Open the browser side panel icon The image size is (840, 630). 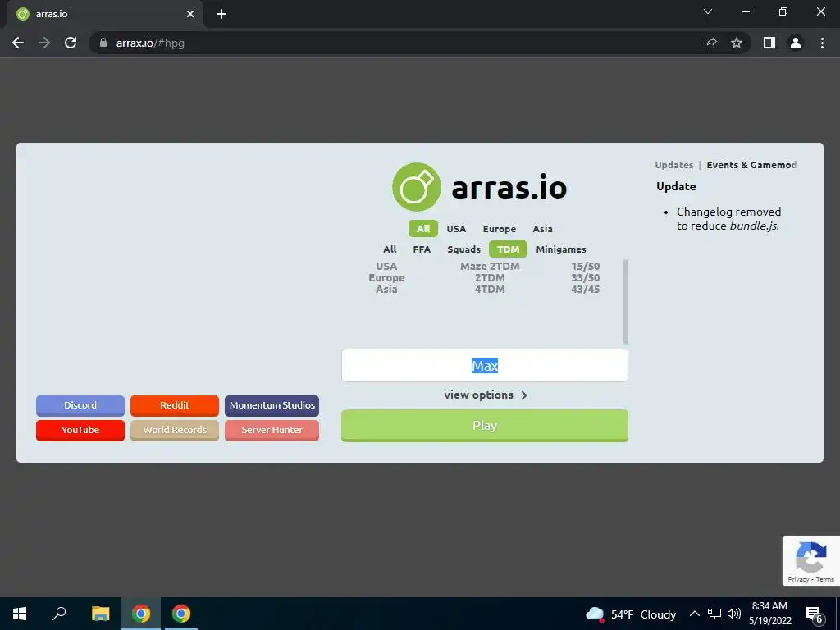[x=769, y=43]
